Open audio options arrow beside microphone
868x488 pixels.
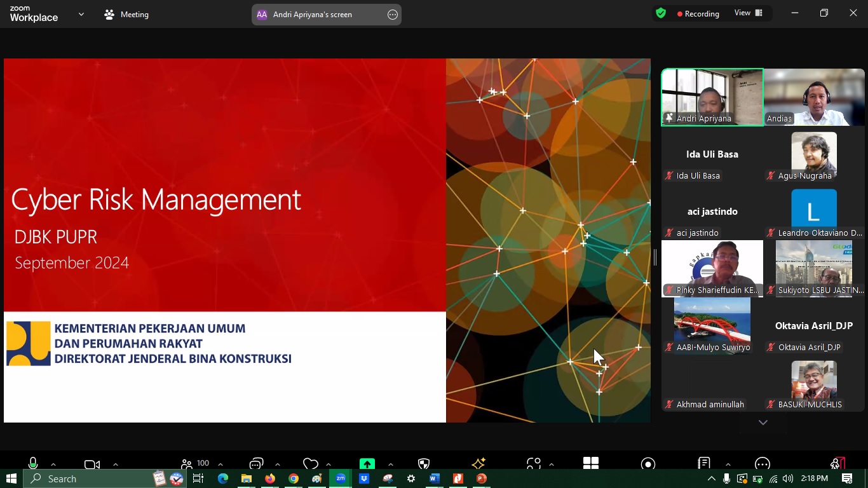coord(53,464)
